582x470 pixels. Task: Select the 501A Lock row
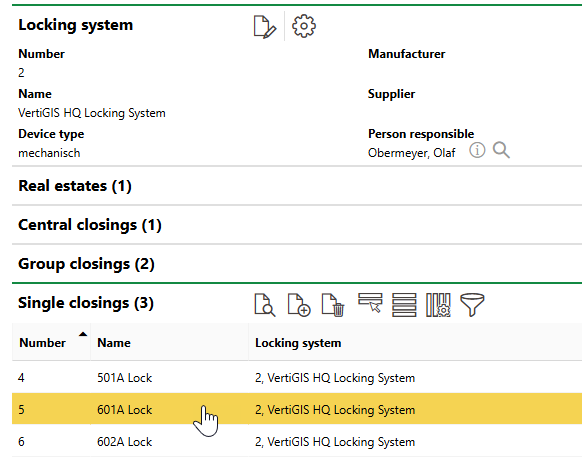coord(297,378)
